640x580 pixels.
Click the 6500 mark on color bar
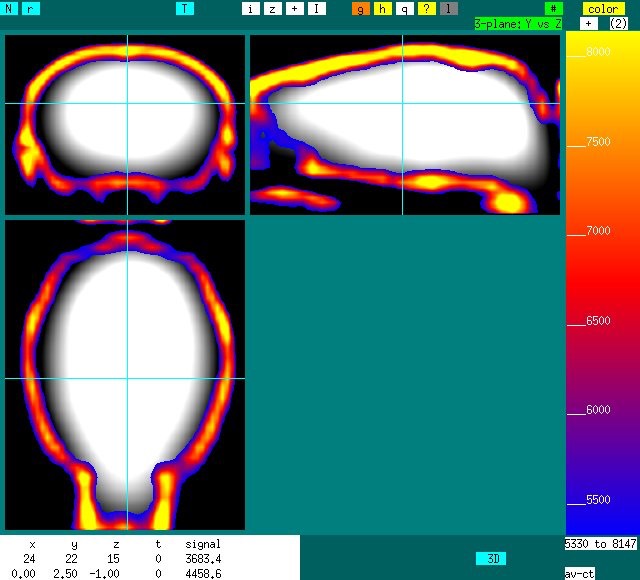[598, 321]
